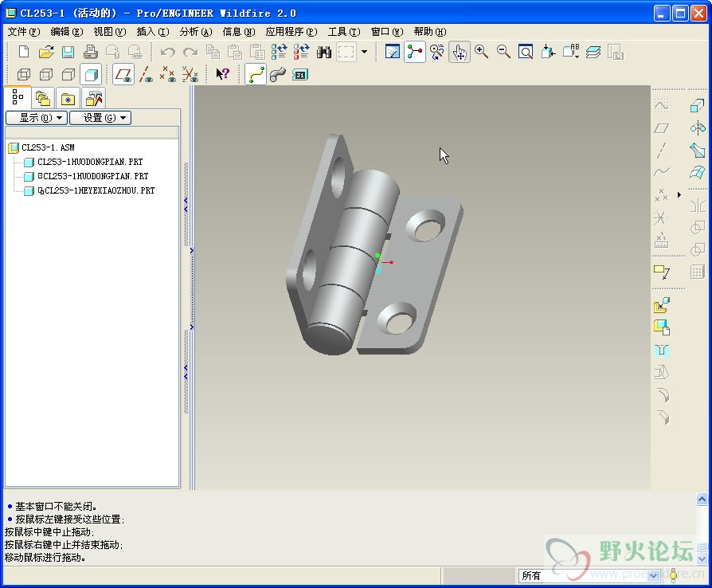Select the Hole tool in the feature toolbar
The height and width of the screenshot is (588, 712).
coord(662,350)
